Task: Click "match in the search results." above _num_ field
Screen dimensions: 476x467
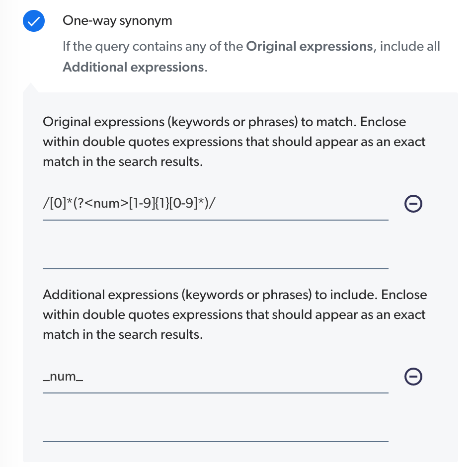Action: pyautogui.click(x=123, y=335)
